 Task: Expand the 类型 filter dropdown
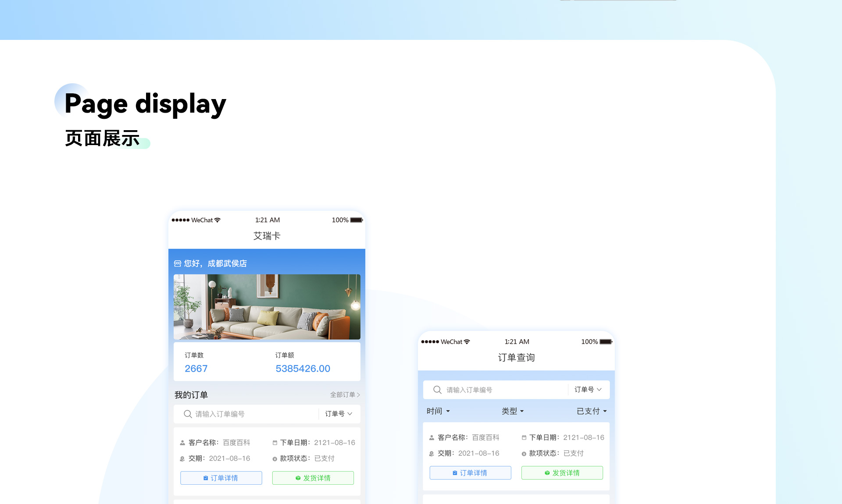[512, 411]
